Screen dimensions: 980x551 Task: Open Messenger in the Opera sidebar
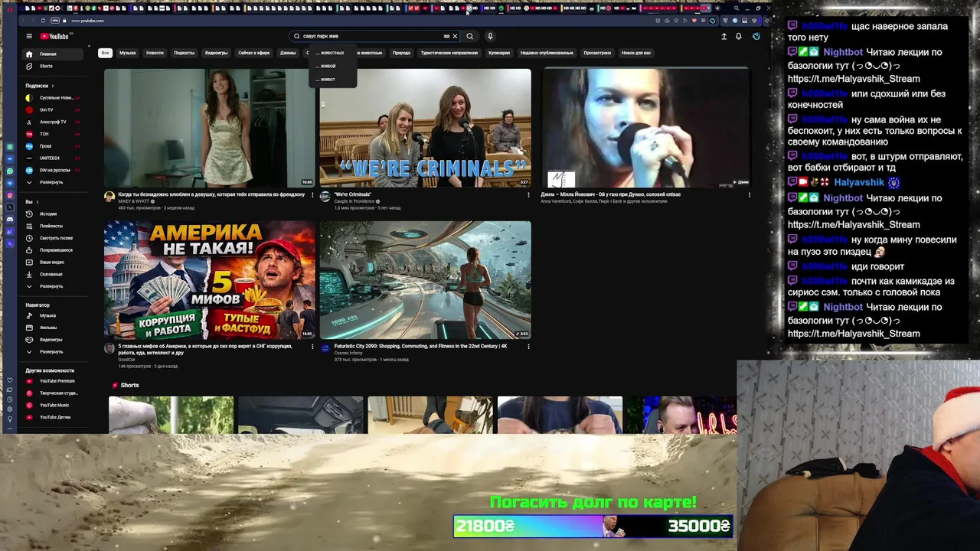(x=10, y=158)
